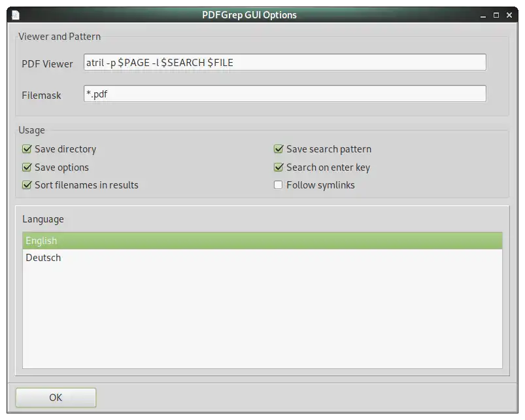Viewport: 525px width, 420px height.
Task: Toggle Save search pattern checkbox
Action: click(x=279, y=149)
